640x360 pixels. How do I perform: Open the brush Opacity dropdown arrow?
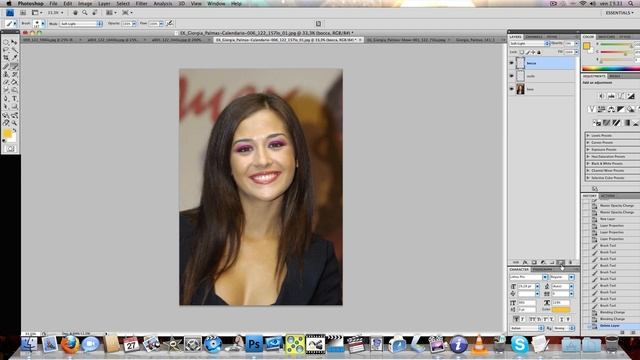134,24
